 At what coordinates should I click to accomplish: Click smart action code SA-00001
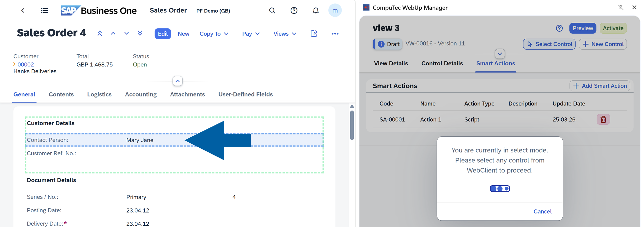point(392,119)
